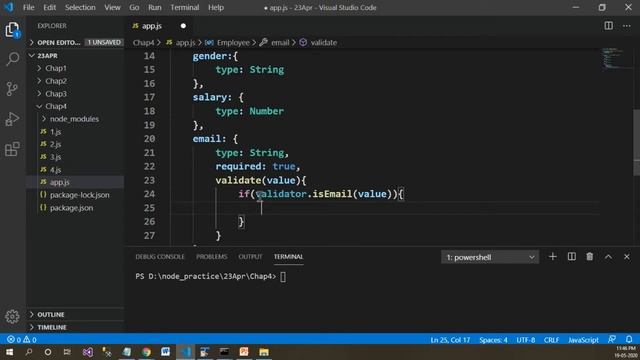The image size is (640, 360).
Task: Click the feedback icon in status bar
Action: click(612, 340)
